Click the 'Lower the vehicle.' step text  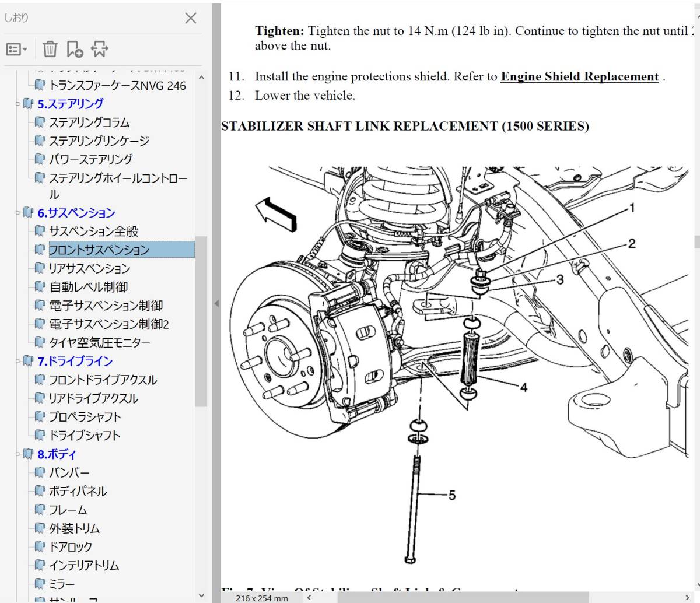click(x=304, y=96)
